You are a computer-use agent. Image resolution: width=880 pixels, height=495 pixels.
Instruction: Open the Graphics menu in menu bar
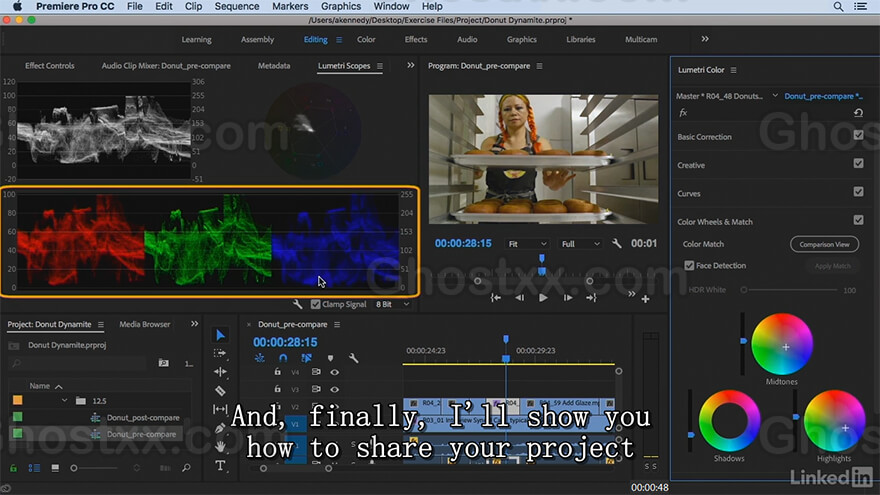tap(341, 7)
